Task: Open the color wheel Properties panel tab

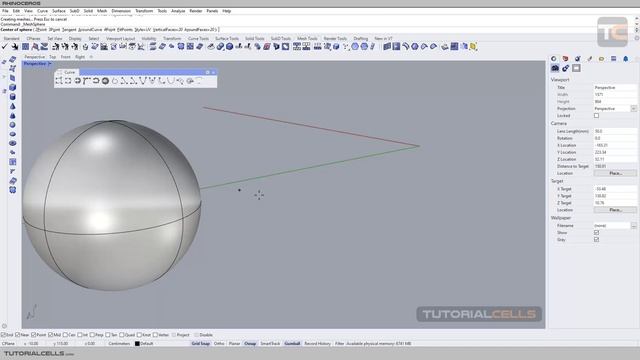Action: (554, 59)
